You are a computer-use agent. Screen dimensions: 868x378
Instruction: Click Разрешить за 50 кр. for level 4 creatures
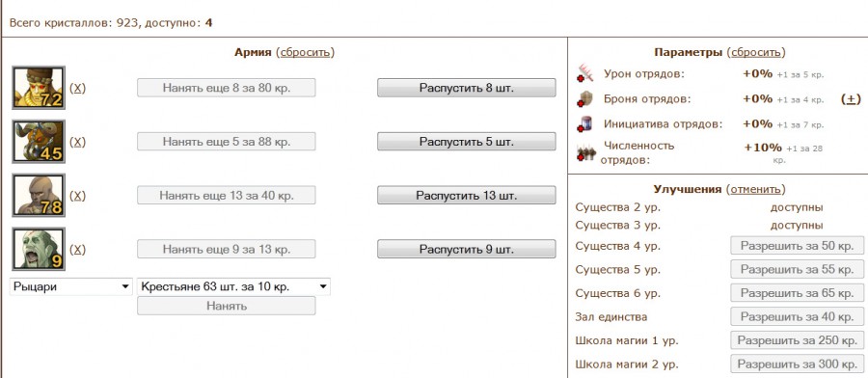coord(798,246)
